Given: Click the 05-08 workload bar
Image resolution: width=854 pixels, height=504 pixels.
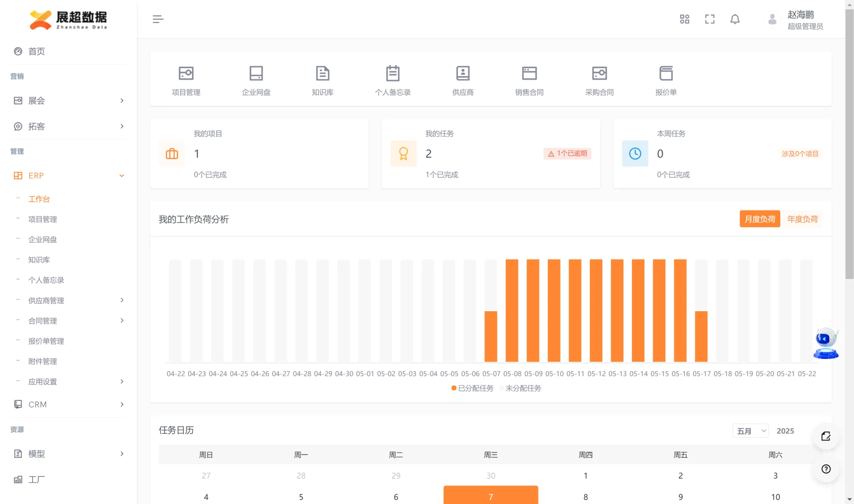Looking at the screenshot, I should coord(512,310).
